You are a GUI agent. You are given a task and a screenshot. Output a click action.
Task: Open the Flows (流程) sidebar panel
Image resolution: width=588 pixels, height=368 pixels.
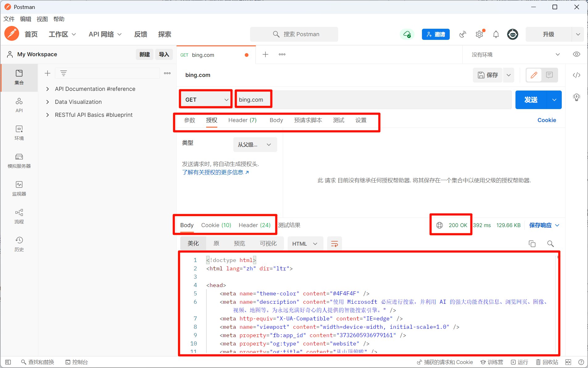point(19,216)
